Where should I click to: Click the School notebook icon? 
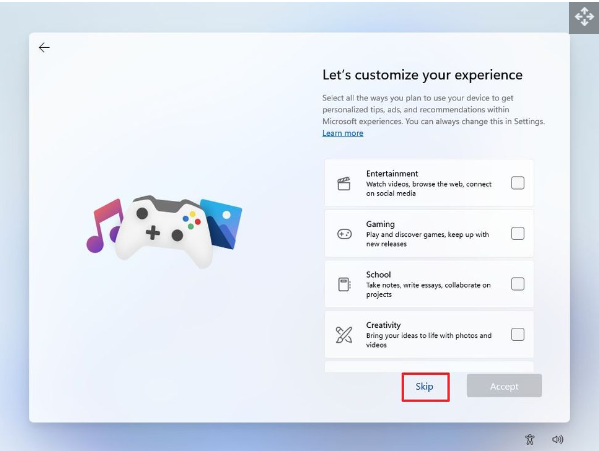[x=344, y=284]
